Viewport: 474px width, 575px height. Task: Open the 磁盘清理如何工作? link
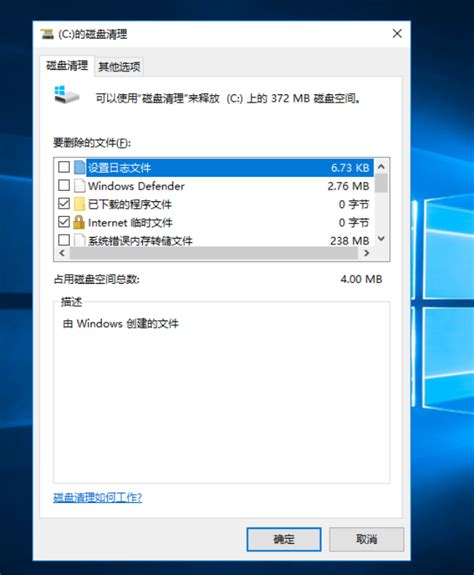click(x=98, y=498)
